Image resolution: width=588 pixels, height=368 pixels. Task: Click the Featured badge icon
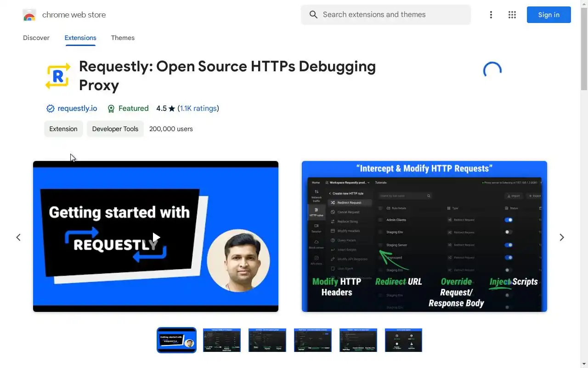(x=111, y=109)
